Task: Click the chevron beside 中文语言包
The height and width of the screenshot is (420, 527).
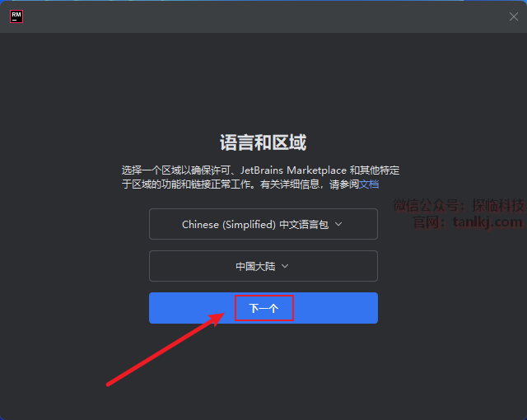Action: coord(338,224)
